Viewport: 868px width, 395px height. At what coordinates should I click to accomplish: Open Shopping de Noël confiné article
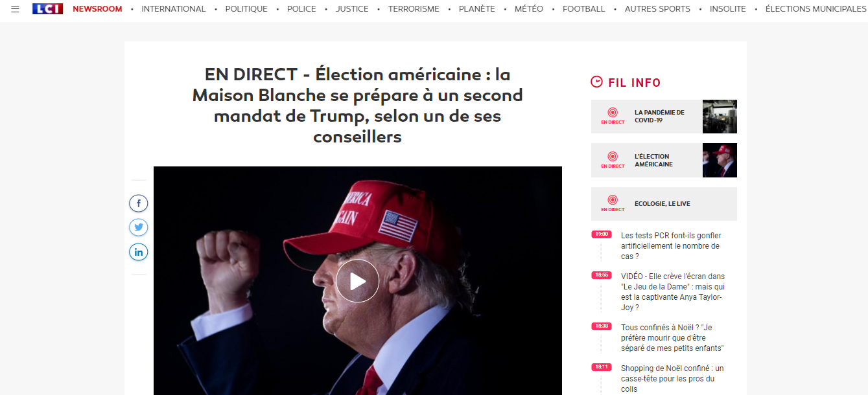672,379
